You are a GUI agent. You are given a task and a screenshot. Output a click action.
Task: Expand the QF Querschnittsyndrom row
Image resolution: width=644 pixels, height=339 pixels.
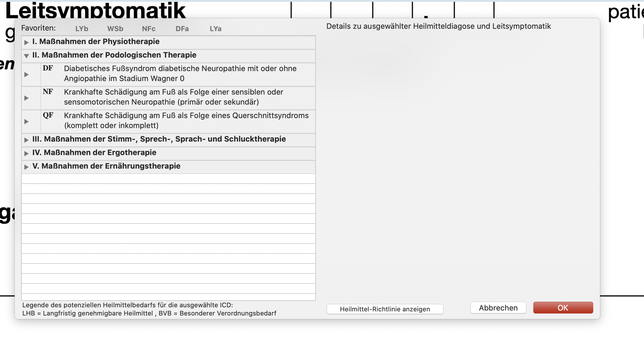pos(26,122)
